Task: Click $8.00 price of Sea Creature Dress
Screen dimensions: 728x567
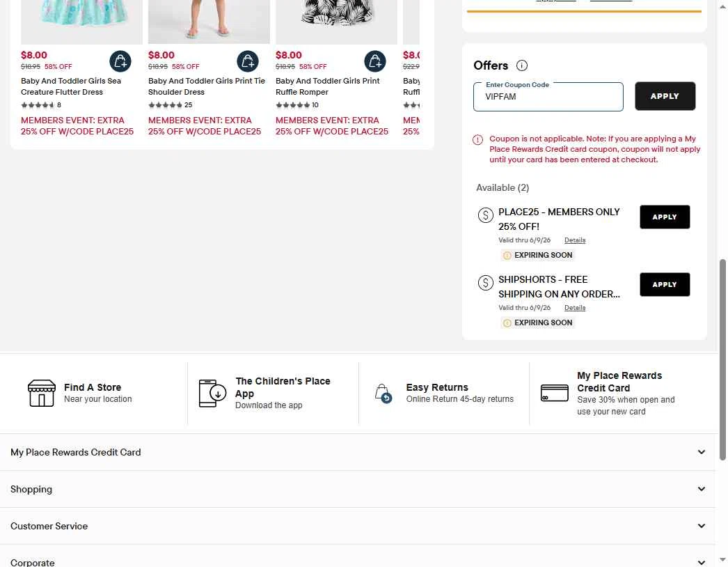Action: 34,55
